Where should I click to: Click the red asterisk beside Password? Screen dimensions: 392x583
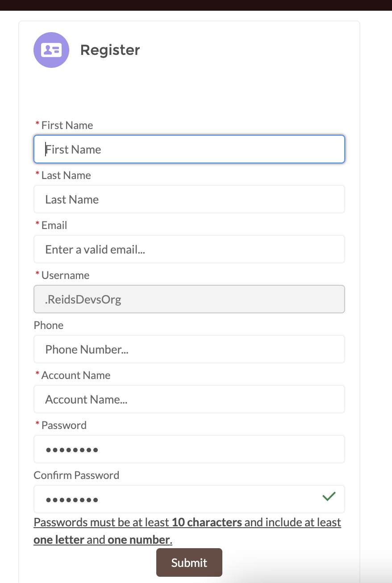click(37, 425)
